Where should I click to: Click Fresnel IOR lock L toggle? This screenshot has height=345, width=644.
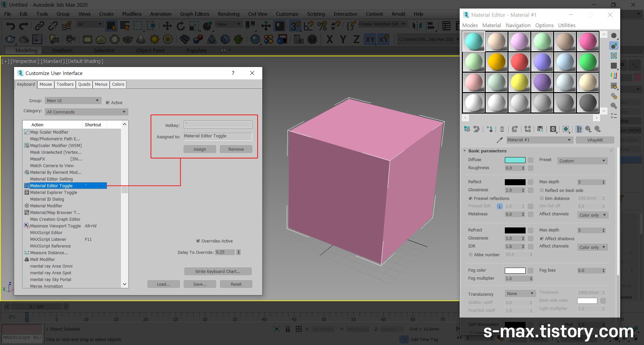500,206
